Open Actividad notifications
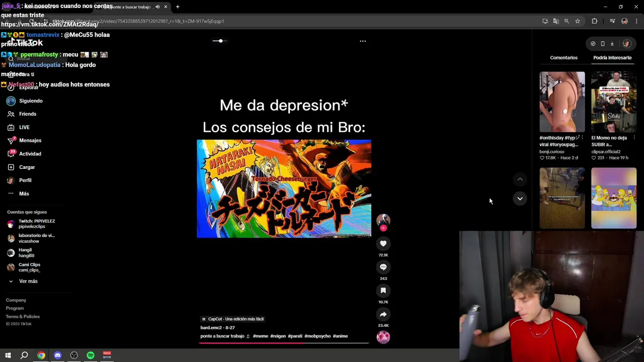 pyautogui.click(x=30, y=154)
